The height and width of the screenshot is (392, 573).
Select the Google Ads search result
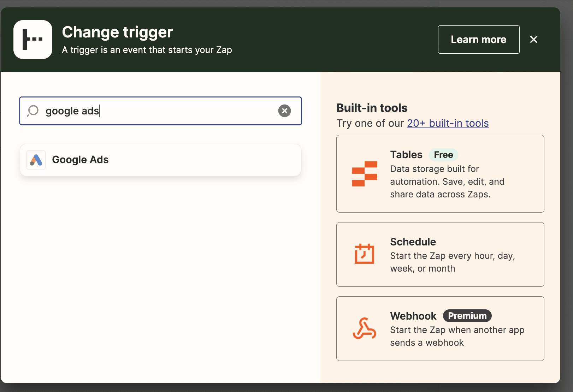pos(160,160)
